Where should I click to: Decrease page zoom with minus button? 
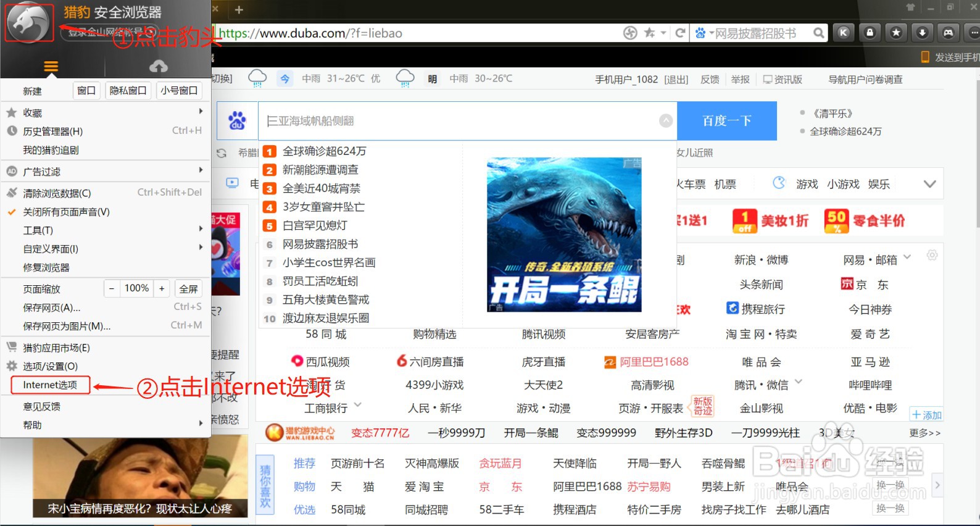coord(112,288)
